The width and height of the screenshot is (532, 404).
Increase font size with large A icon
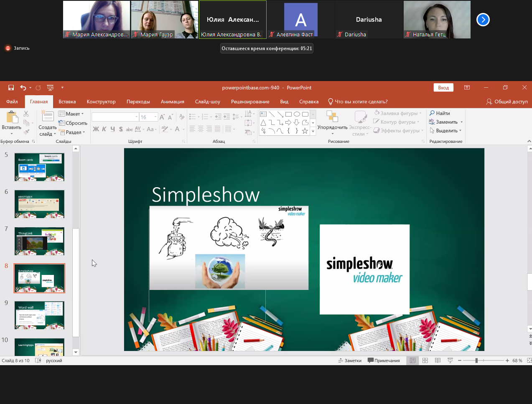tap(162, 117)
